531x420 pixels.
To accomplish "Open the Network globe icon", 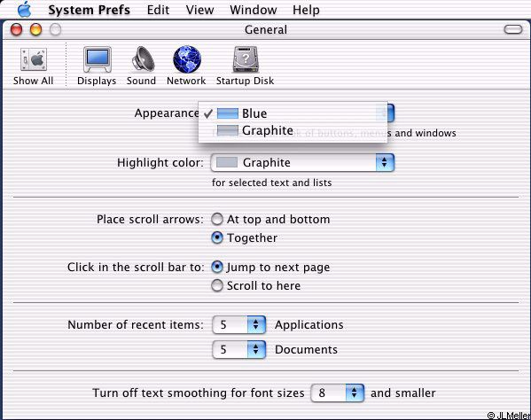I will [187, 59].
